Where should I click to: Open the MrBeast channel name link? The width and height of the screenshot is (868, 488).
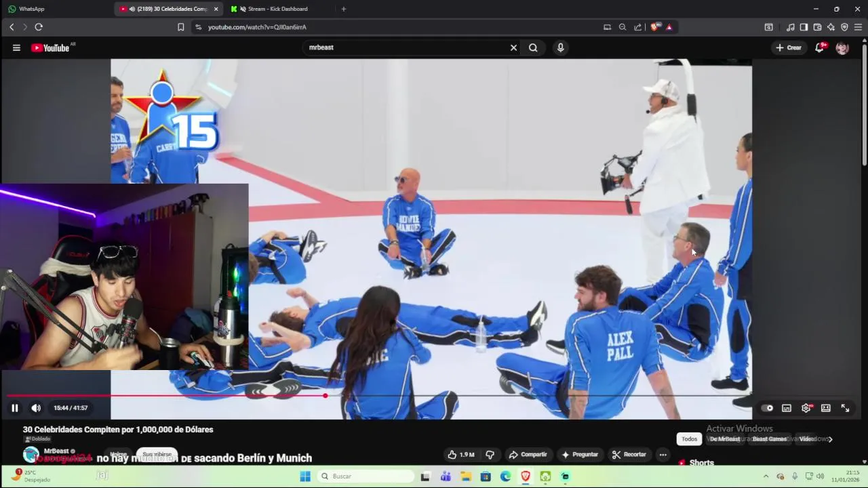click(x=56, y=451)
